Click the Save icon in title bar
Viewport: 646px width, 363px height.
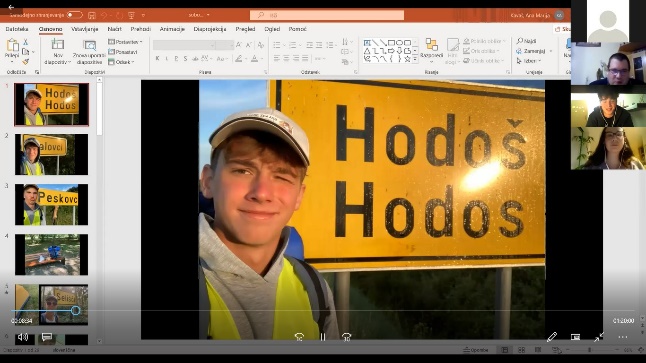coord(91,15)
